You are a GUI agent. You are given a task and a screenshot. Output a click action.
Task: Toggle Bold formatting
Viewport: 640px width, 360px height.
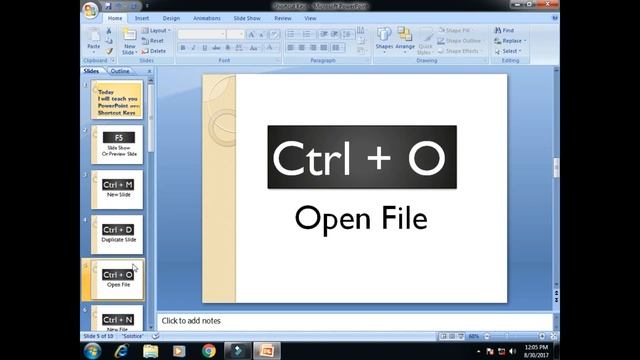[x=183, y=48]
